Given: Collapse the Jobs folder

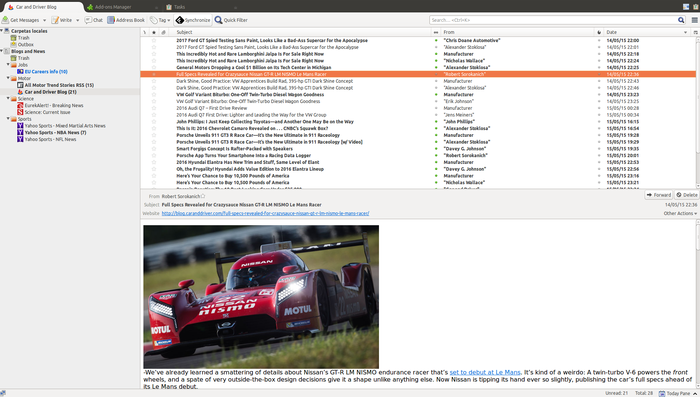Looking at the screenshot, I should pyautogui.click(x=8, y=64).
